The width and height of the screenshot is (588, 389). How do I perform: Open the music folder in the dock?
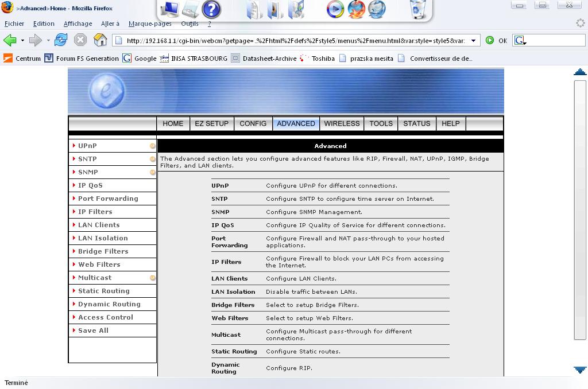[x=296, y=9]
